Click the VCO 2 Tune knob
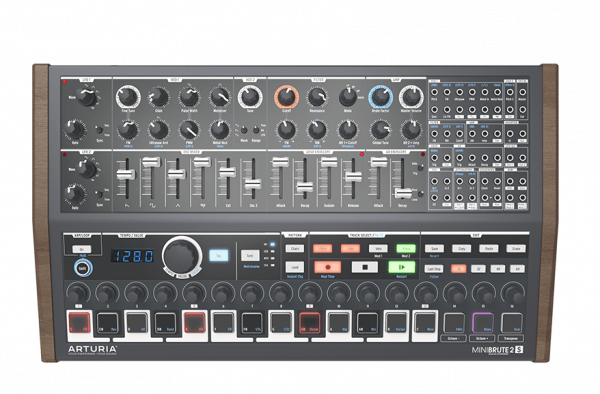This screenshot has width=600, height=394. click(x=250, y=96)
